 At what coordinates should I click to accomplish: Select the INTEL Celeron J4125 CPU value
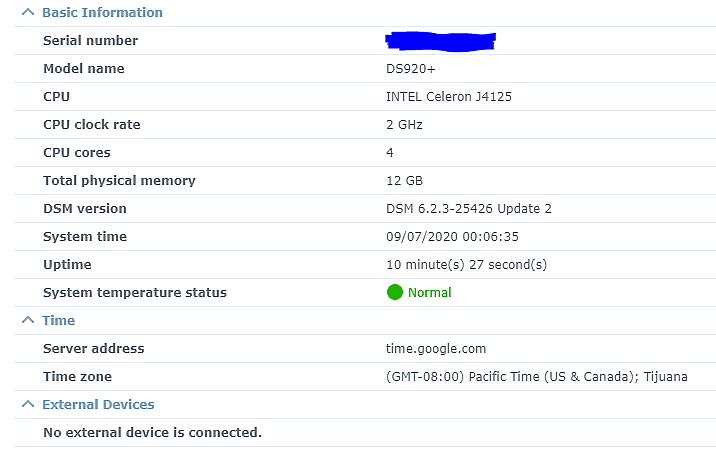[x=449, y=96]
